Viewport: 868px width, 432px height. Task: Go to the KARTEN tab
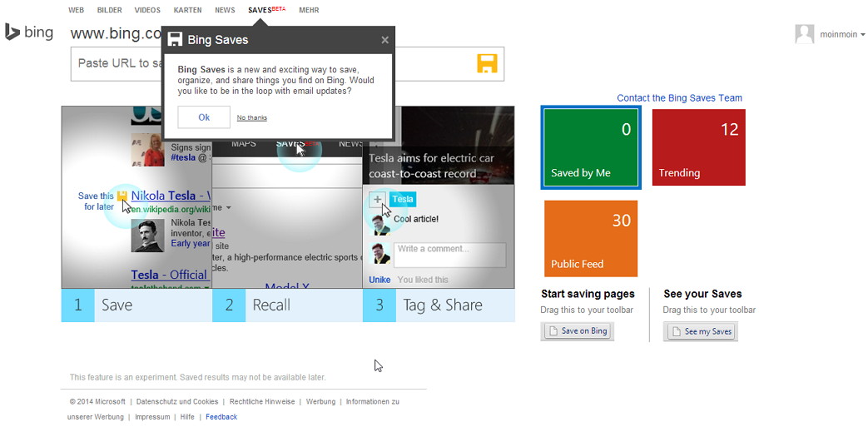coord(187,10)
